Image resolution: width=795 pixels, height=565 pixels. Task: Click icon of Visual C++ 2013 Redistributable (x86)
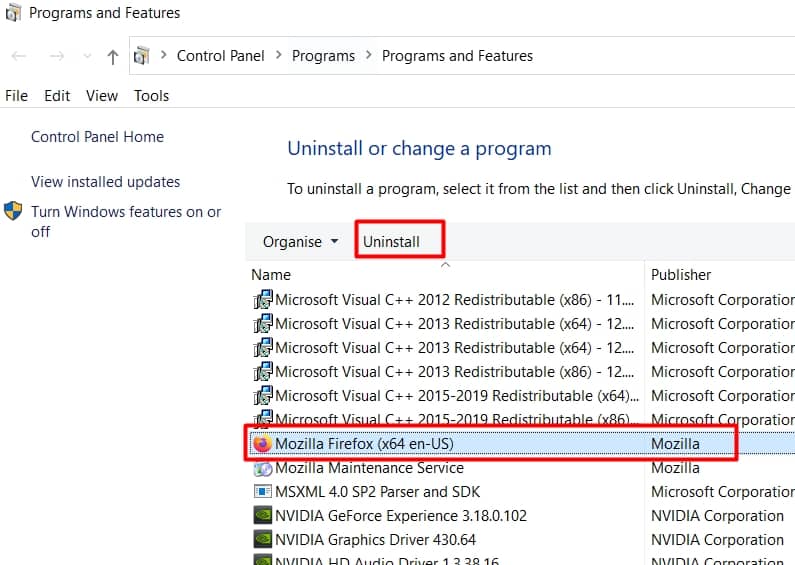263,372
